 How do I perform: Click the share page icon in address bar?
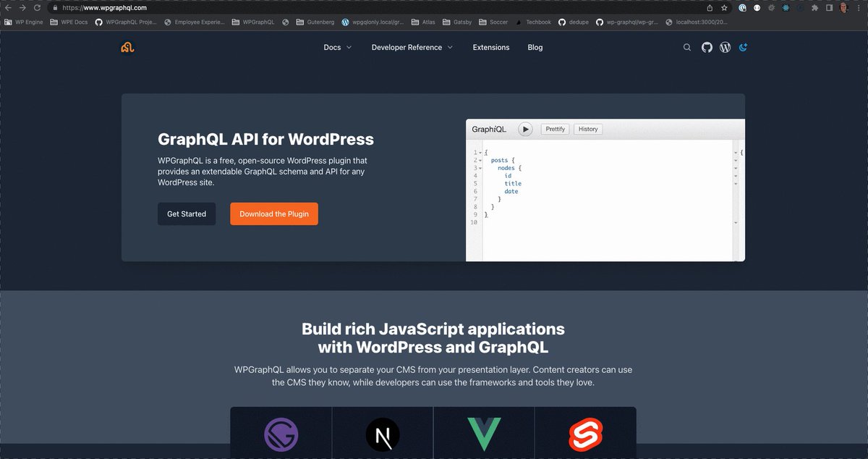pos(710,7)
